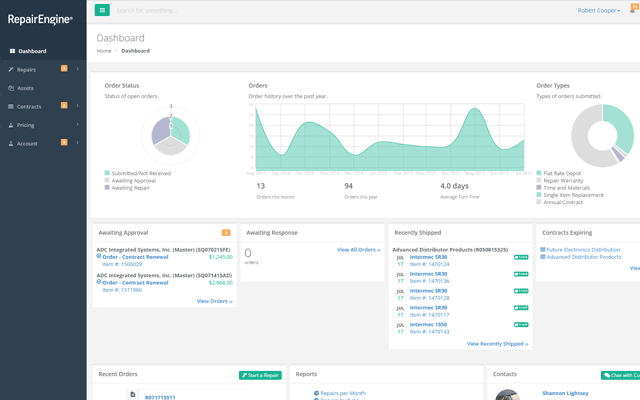Follow the View Recently Shipped link
Screen dimensions: 640x400
tap(498, 344)
